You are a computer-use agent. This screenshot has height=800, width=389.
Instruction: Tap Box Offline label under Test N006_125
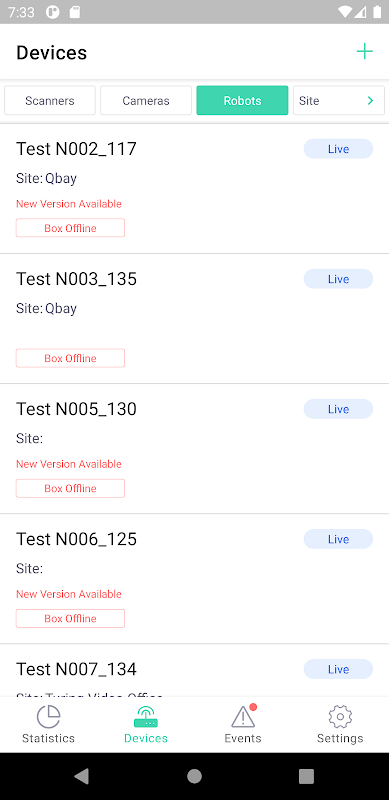(x=70, y=618)
